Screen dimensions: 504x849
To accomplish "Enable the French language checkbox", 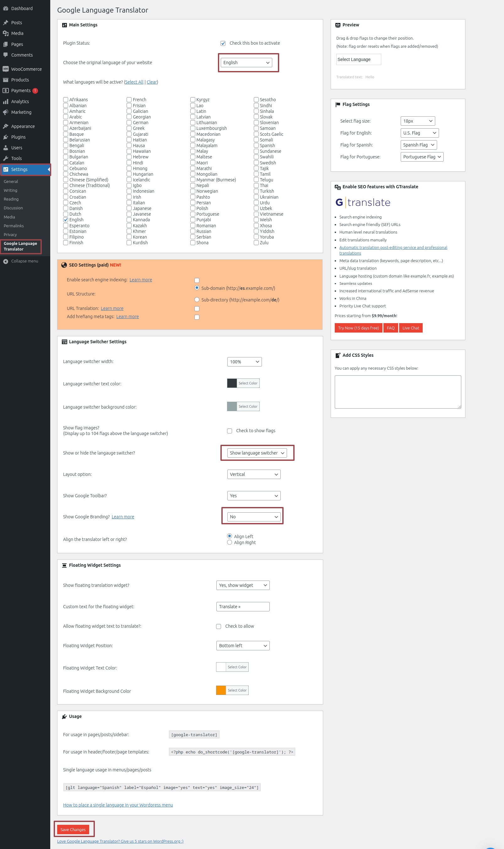I will point(129,100).
